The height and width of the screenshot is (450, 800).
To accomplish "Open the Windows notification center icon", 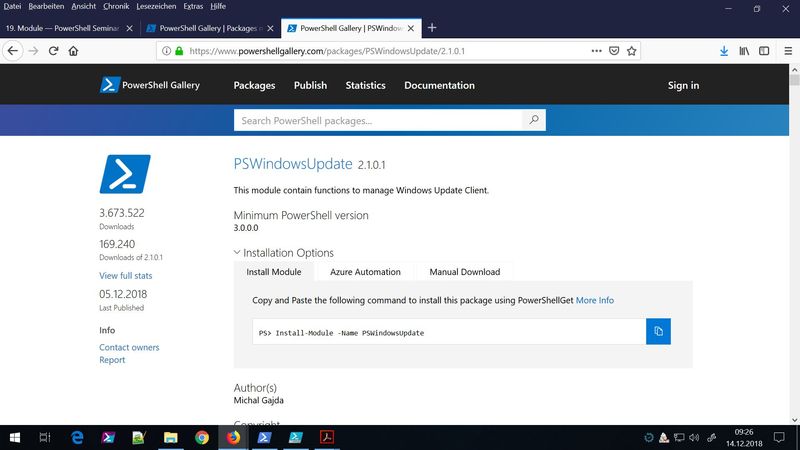I will pos(779,438).
